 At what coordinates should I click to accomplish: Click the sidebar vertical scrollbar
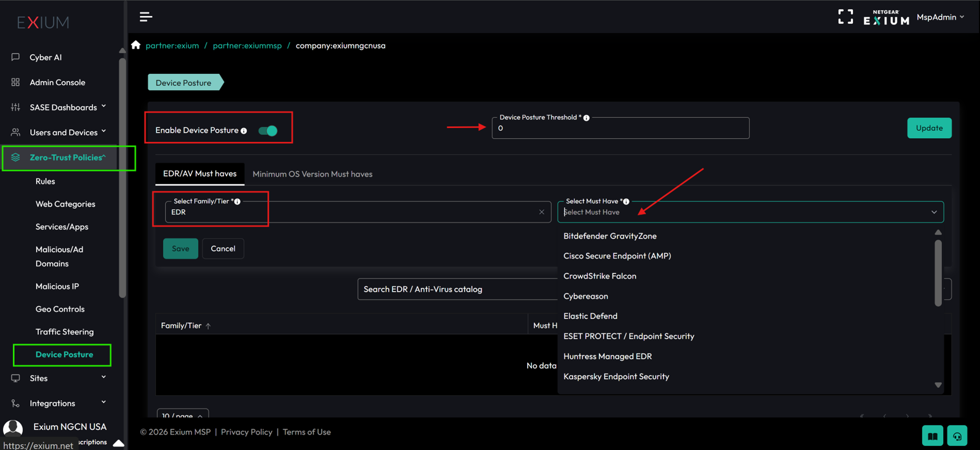point(122,178)
